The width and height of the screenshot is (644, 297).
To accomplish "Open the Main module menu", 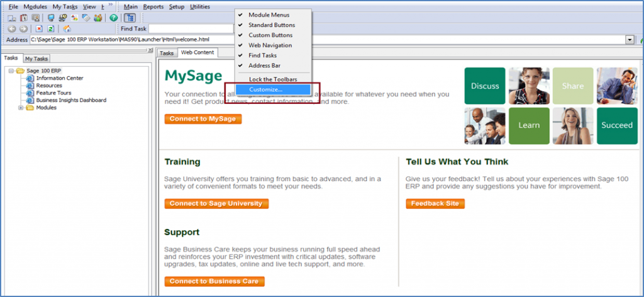I will point(131,6).
